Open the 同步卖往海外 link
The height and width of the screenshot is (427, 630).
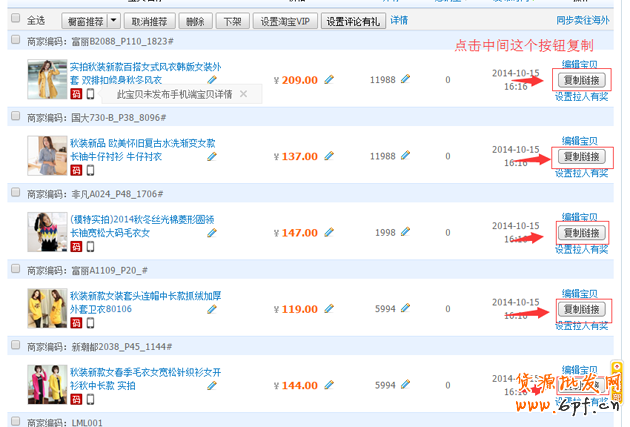[x=581, y=19]
